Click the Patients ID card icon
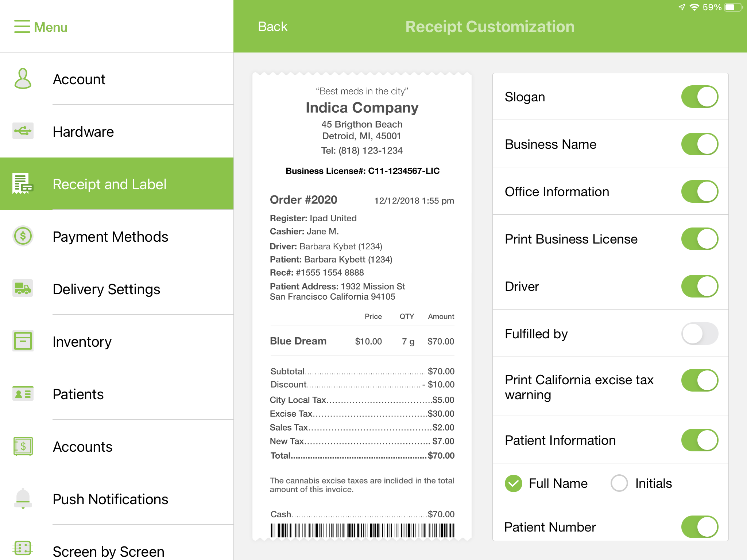 coord(23,394)
